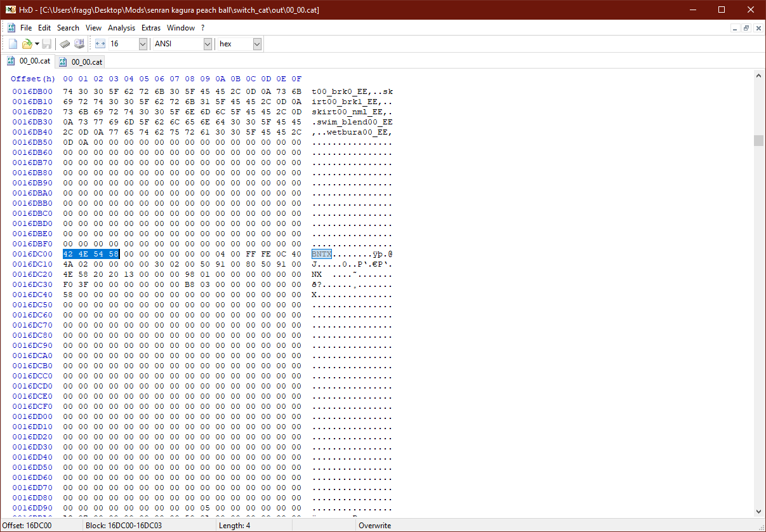The image size is (766, 532).
Task: Click offset row 0016DC00
Action: 32,254
